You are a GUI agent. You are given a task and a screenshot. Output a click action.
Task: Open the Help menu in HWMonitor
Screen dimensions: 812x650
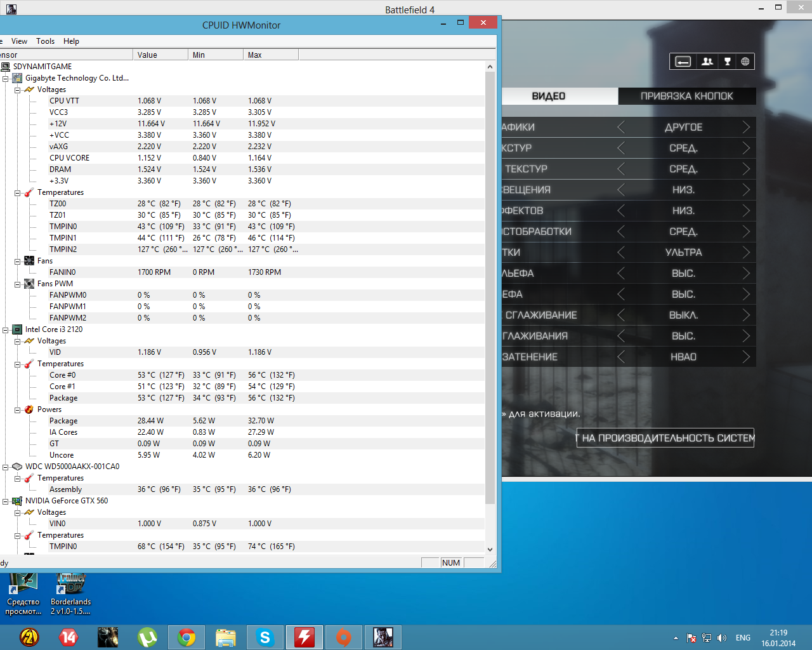[x=71, y=41]
